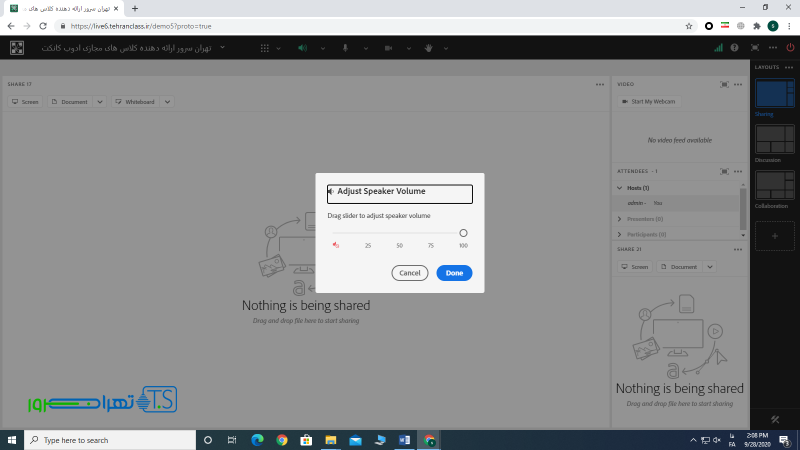Expand the Presenters group in Attendees
Screen dimensions: 800x450
point(620,218)
